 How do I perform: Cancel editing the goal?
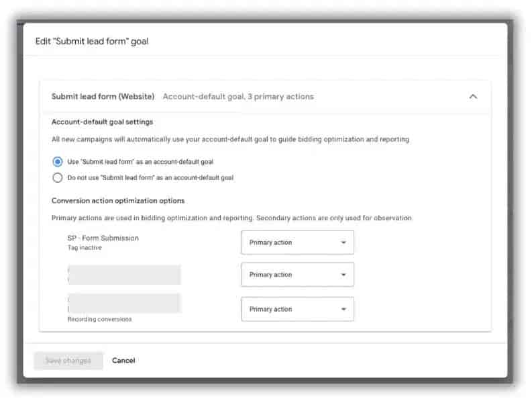(123, 361)
